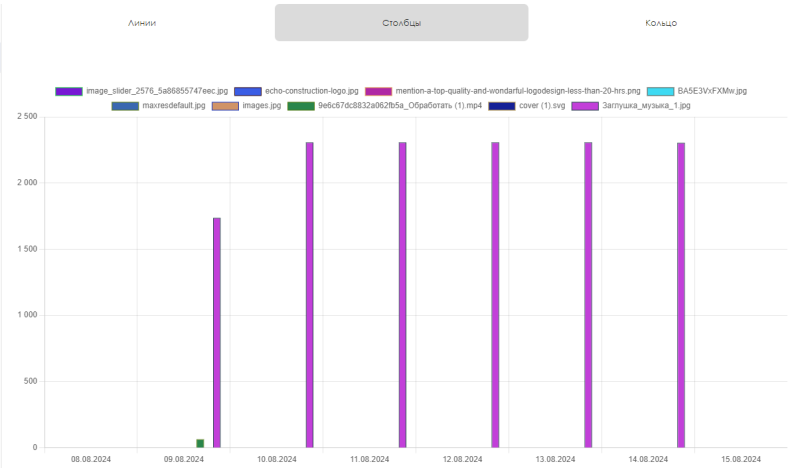Toggle image_slider_2576 legend color box
This screenshot has height=468, width=800.
(69, 91)
